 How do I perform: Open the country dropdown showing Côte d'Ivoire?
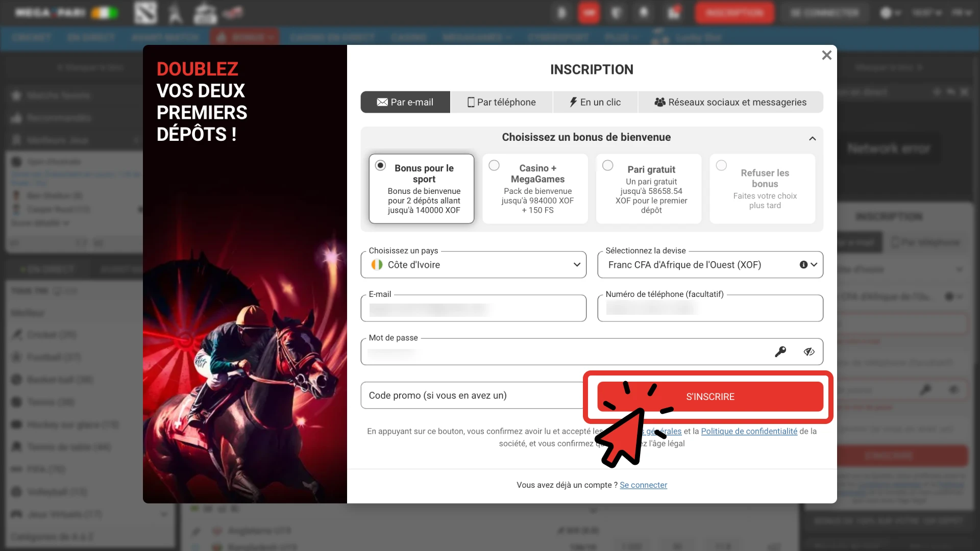(474, 265)
